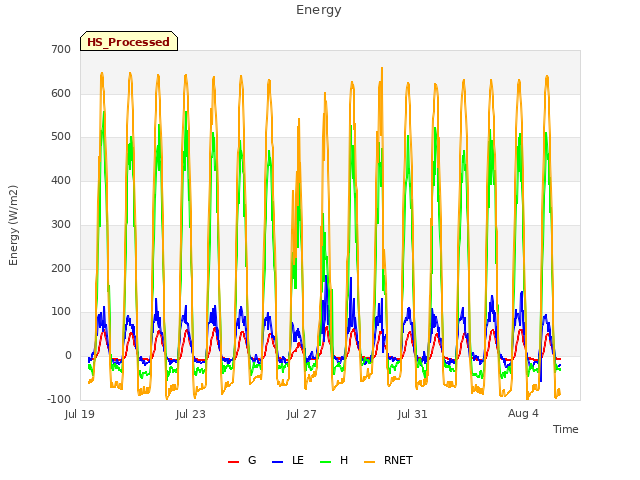Image resolution: width=640 pixels, height=480 pixels.
Task: Click the red G legend color marker
Action: [x=233, y=462]
